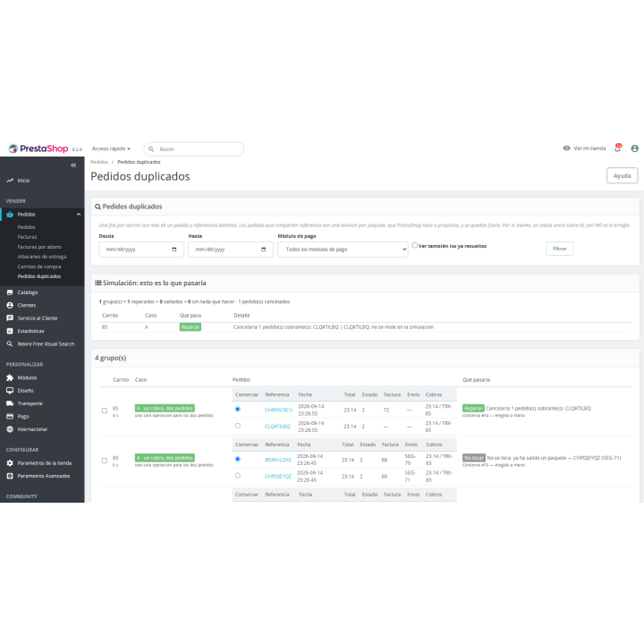
Task: Click the green 'A - un cobro, dos pedidos' badge for cart 85
Action: click(165, 408)
